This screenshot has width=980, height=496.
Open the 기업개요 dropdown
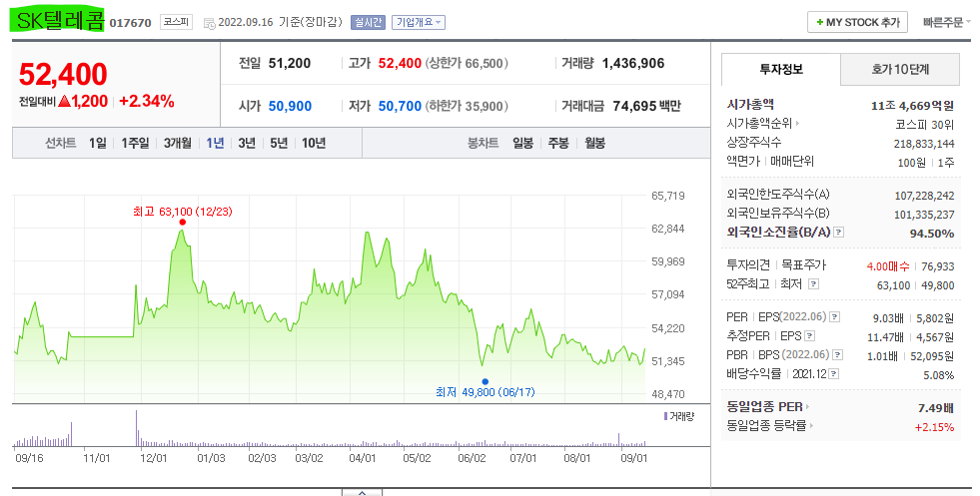pos(419,23)
